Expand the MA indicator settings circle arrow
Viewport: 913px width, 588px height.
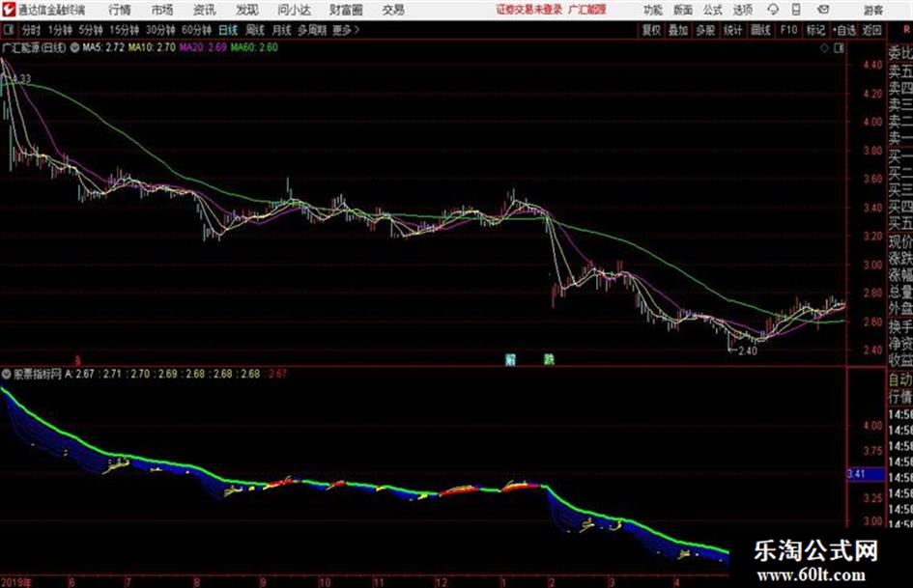74,47
